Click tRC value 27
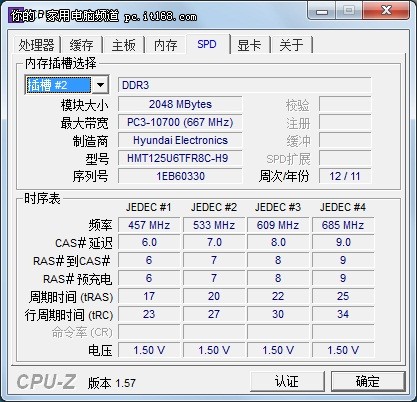 (214, 314)
